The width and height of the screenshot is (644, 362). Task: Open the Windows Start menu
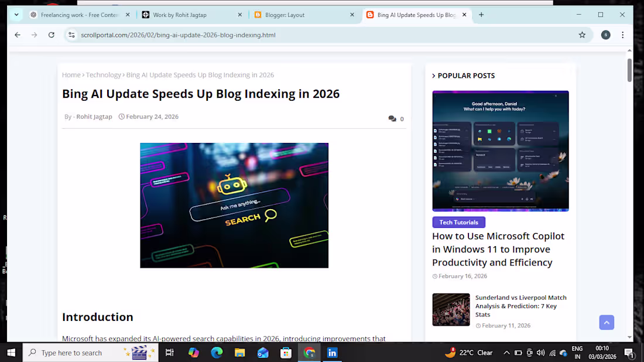click(x=11, y=353)
